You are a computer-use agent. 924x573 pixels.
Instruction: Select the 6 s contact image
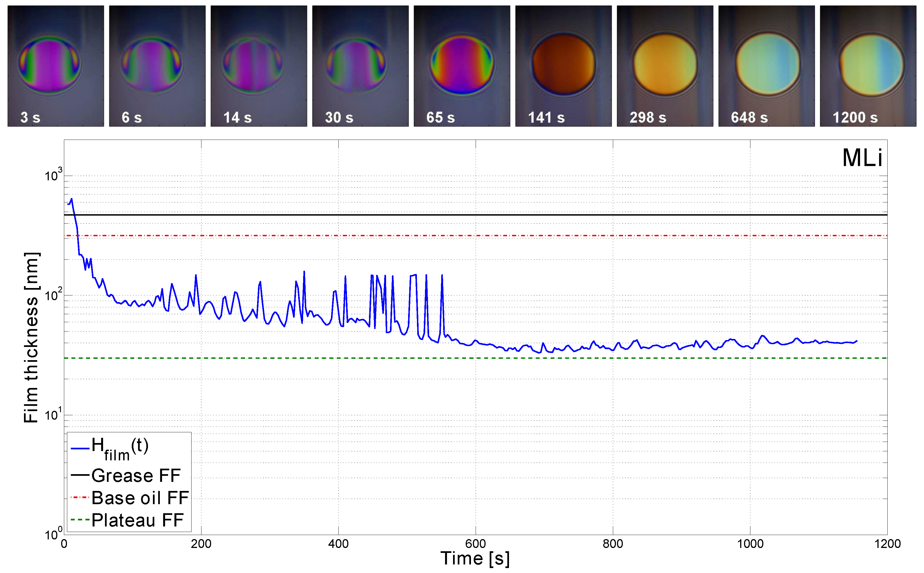click(157, 66)
